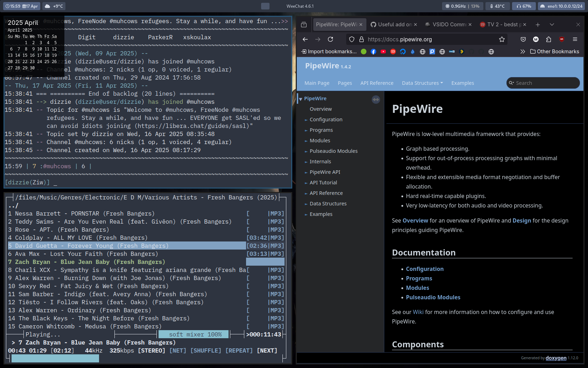Follow the Design link in body text
588x368 pixels.
[x=521, y=221]
